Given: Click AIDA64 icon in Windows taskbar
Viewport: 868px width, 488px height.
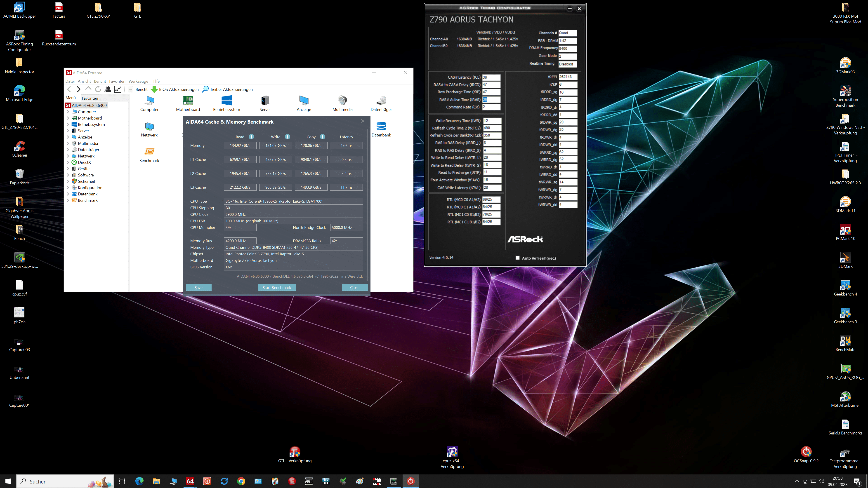Looking at the screenshot, I should point(190,481).
